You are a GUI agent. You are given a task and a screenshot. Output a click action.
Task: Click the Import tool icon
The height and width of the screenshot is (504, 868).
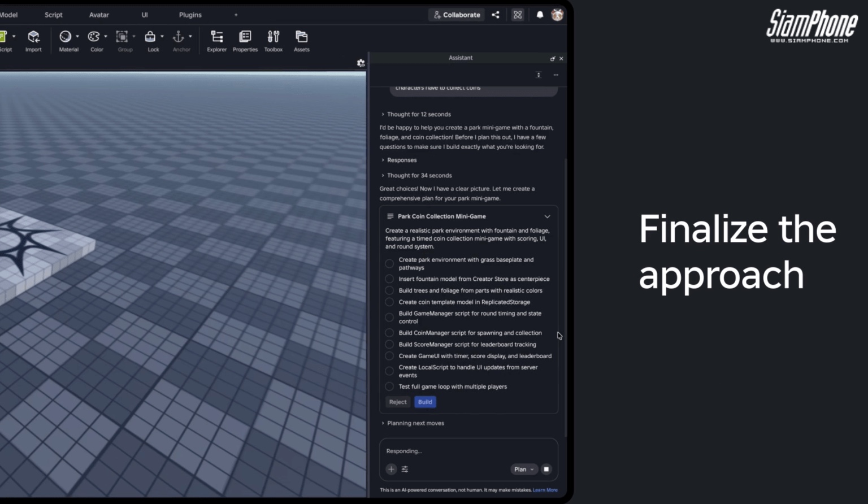click(x=33, y=37)
